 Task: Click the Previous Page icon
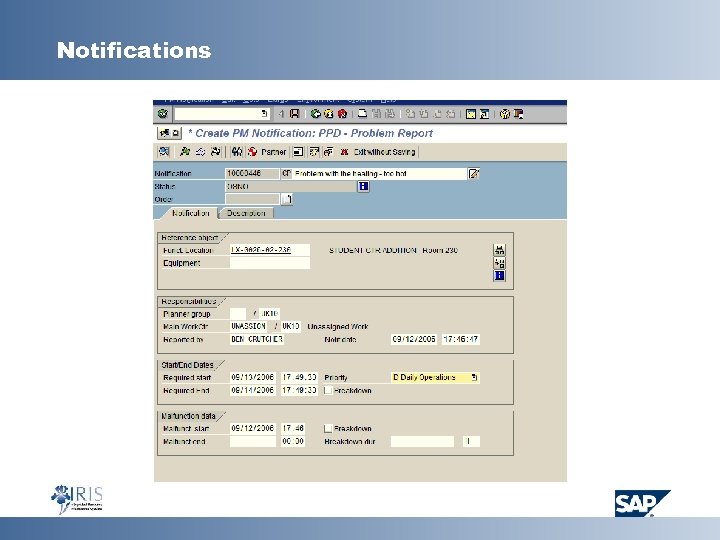423,114
